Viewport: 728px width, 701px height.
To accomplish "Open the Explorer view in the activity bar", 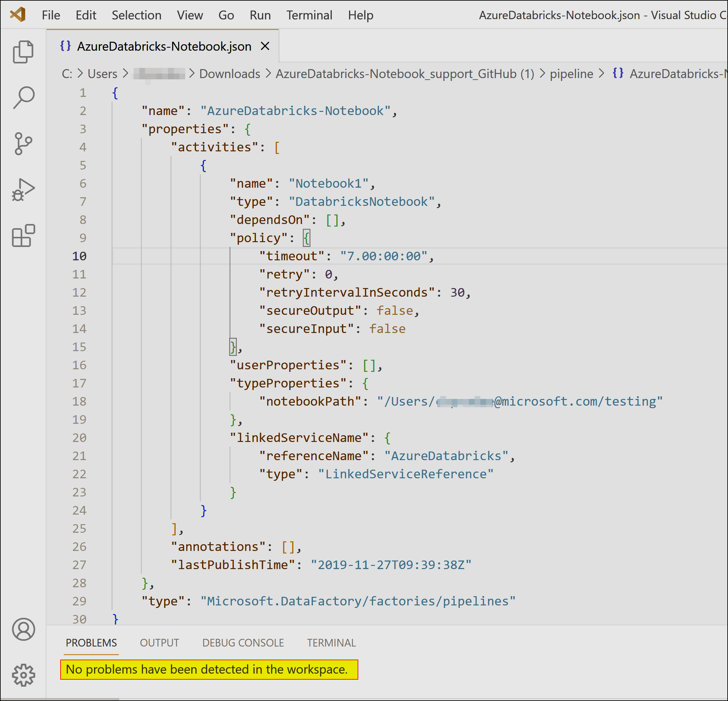I will (23, 51).
